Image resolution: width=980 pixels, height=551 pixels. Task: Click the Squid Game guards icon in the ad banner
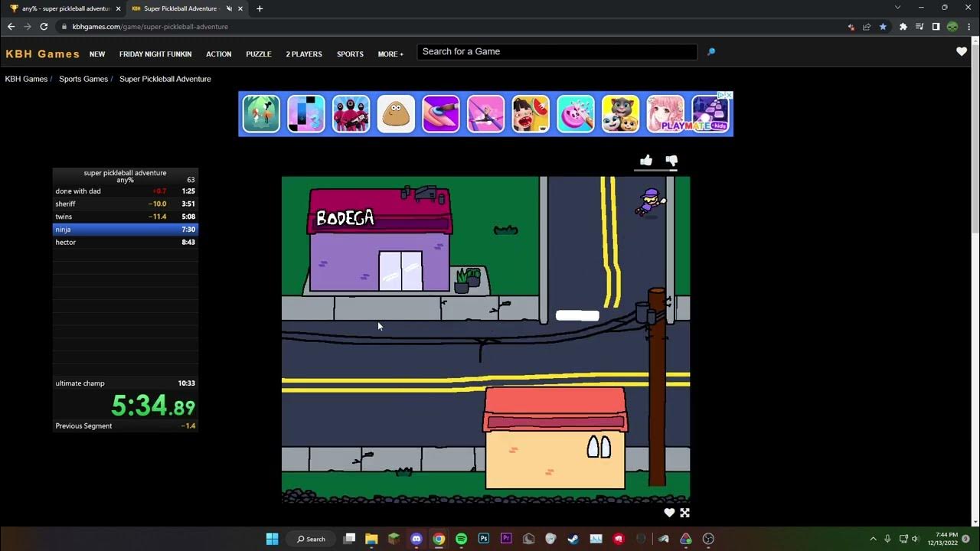tap(351, 114)
